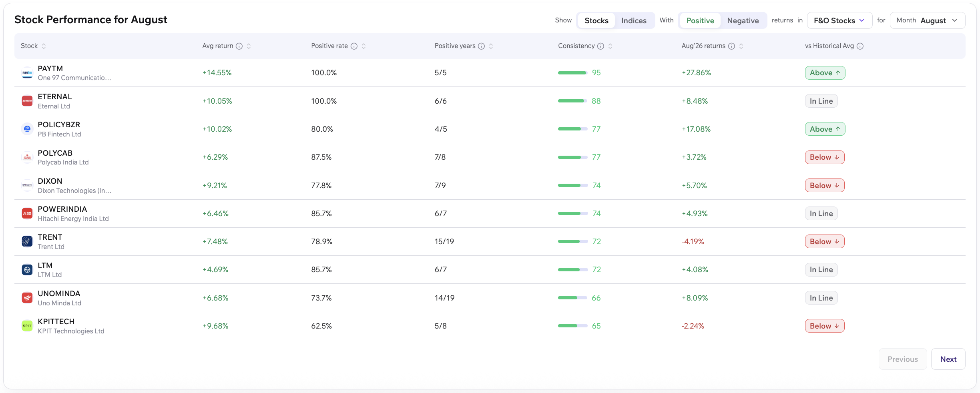Show Negative returns
980x393 pixels.
(x=743, y=20)
